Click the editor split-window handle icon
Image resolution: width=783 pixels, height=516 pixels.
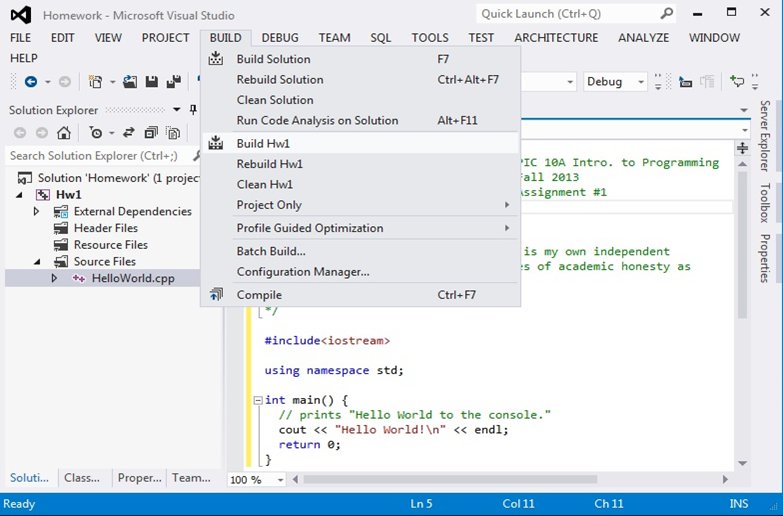point(743,148)
